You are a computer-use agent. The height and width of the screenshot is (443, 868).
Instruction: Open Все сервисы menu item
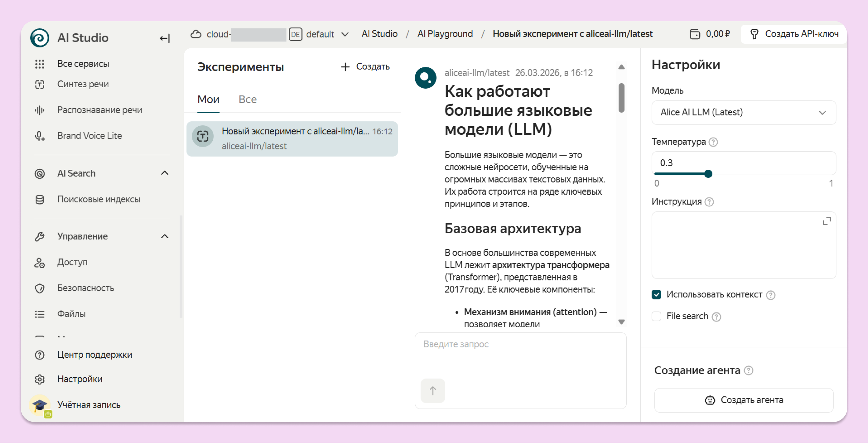point(83,64)
